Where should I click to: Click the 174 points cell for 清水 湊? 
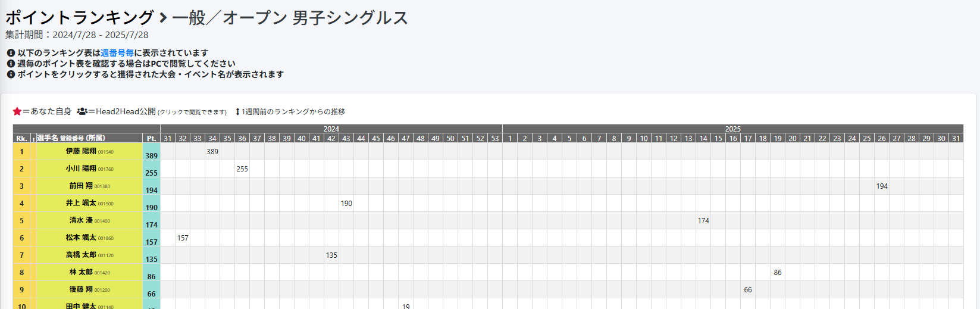[x=703, y=221]
